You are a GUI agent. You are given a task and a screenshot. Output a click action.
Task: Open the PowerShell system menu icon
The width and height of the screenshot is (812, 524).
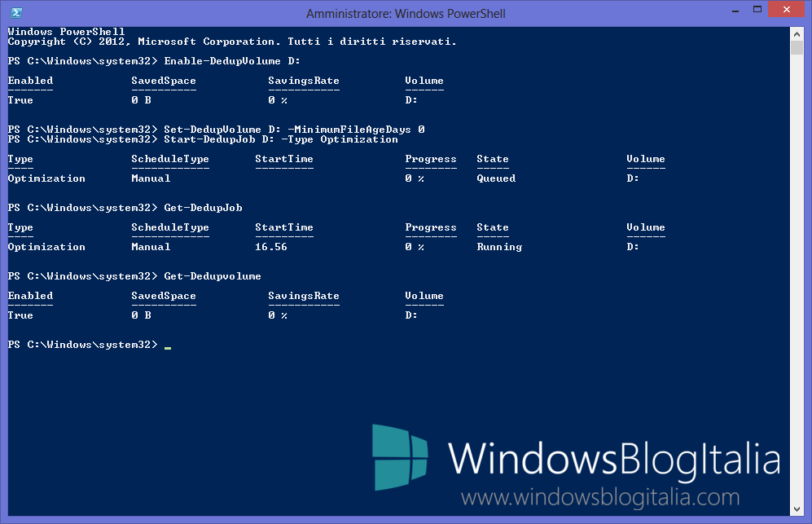click(x=16, y=13)
